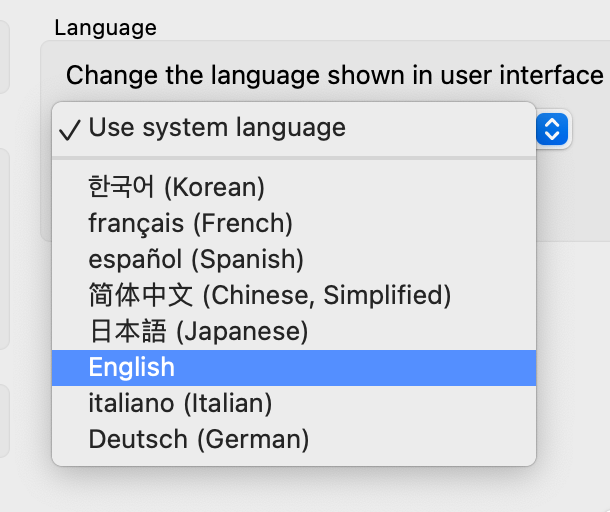The width and height of the screenshot is (610, 512).
Task: Pick français (French) in the menu
Action: coord(190,223)
